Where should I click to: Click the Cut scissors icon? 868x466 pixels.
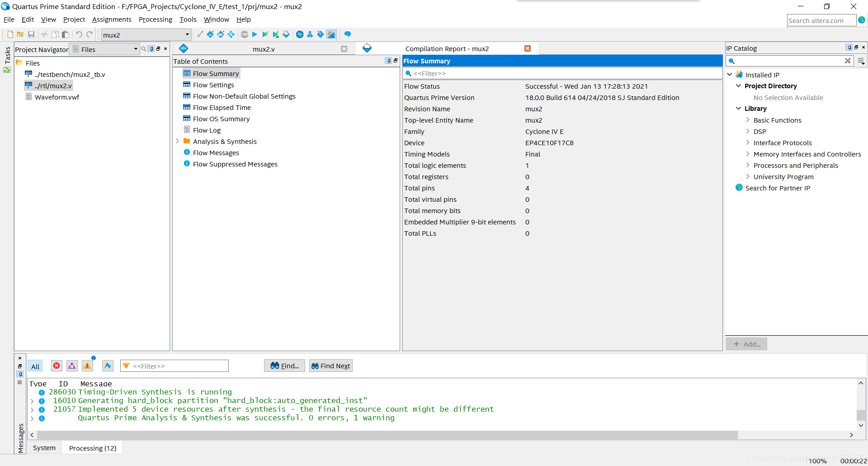click(44, 34)
